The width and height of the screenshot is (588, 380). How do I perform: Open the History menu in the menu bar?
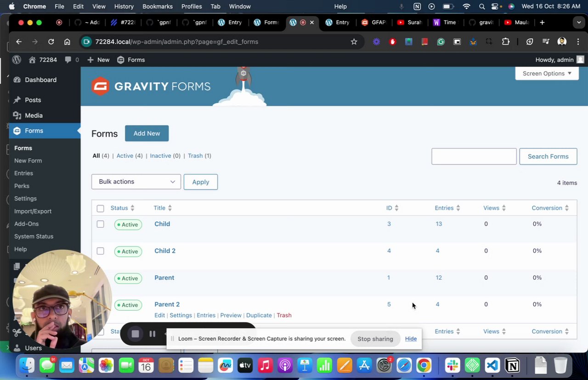tap(124, 6)
